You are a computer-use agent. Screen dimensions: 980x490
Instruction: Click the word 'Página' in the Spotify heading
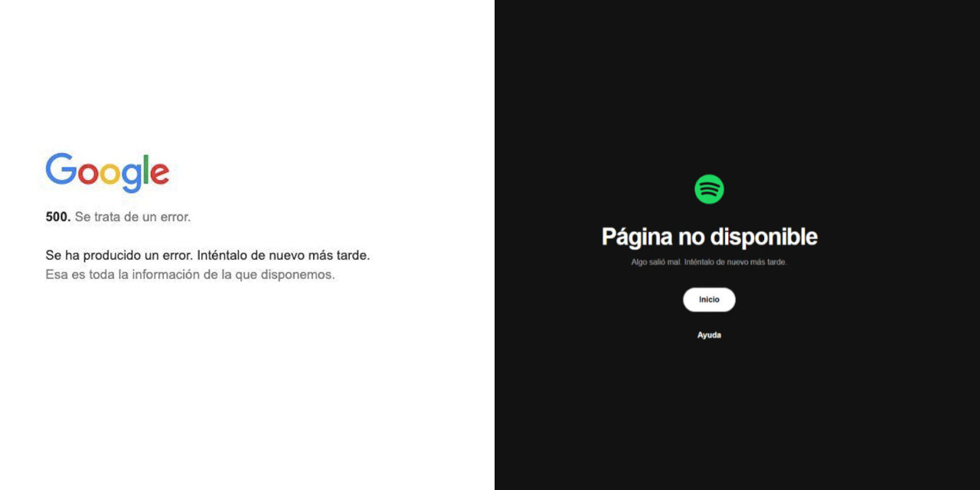(x=638, y=237)
